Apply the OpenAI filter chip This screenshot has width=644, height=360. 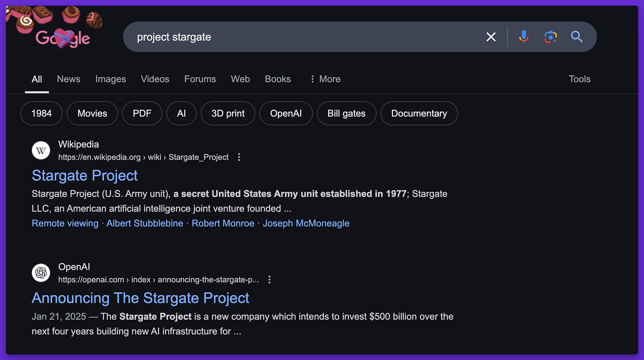(286, 113)
